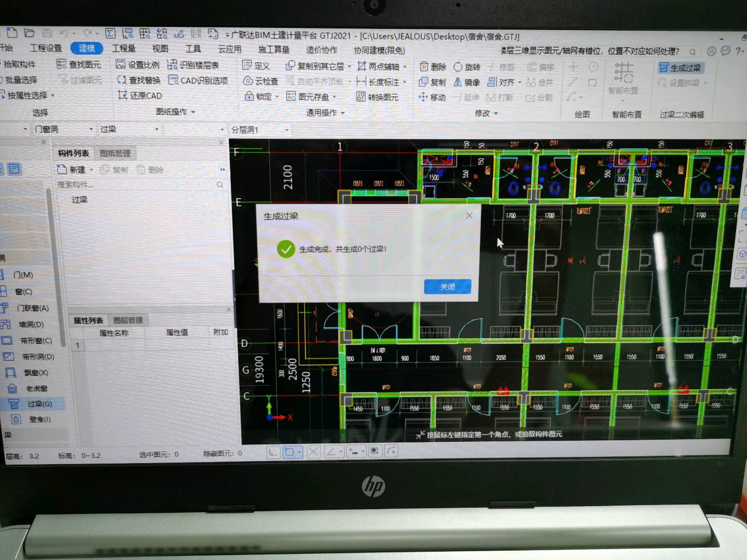Click the 合并 modify tool

pos(539,82)
